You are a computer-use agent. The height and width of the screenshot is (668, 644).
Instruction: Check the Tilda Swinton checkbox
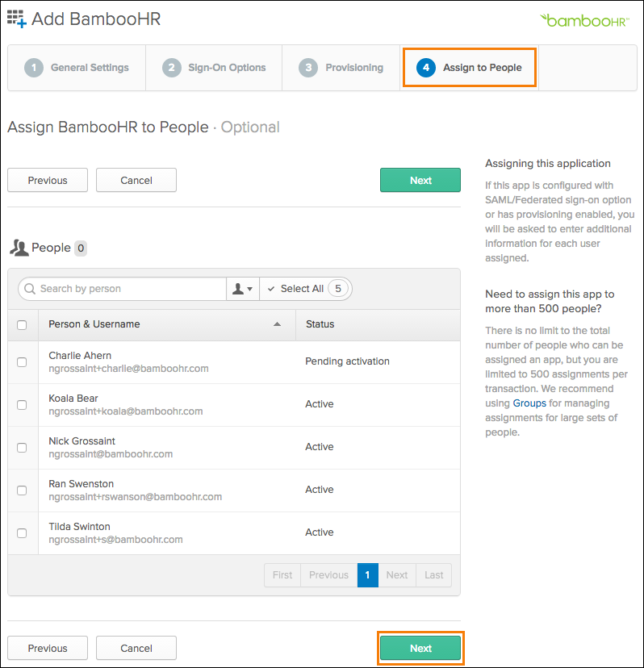(22, 533)
